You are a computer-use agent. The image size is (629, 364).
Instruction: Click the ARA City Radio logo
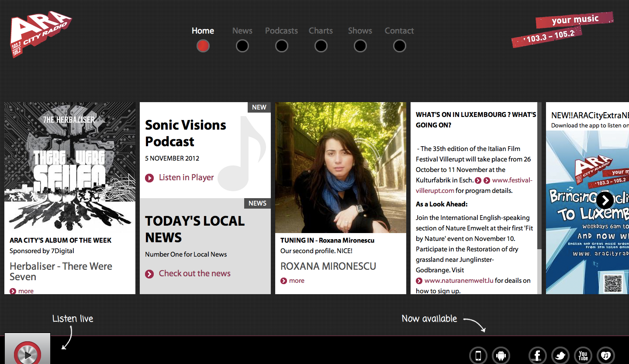(x=40, y=34)
